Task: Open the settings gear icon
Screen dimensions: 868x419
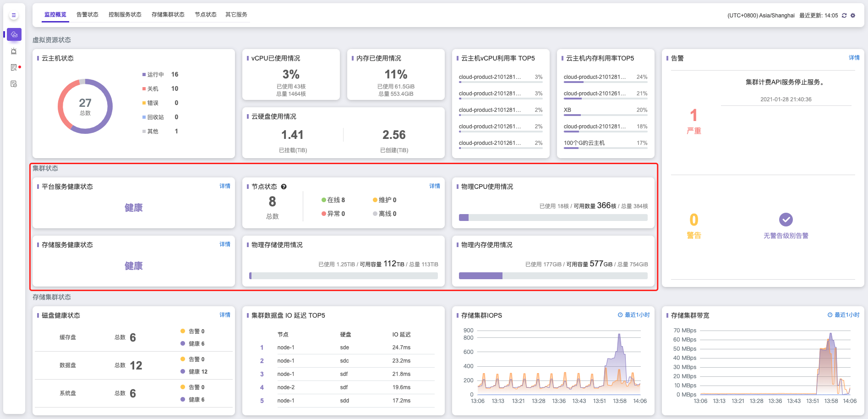Action: 853,16
